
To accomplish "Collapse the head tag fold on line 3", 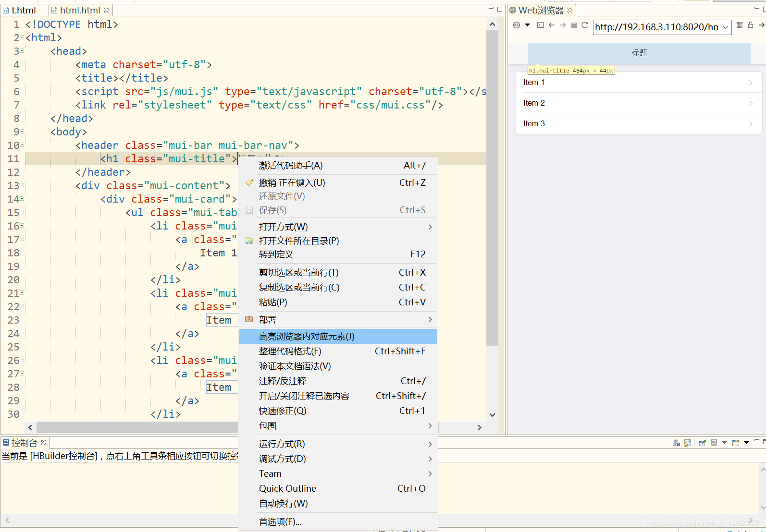I will pos(22,51).
